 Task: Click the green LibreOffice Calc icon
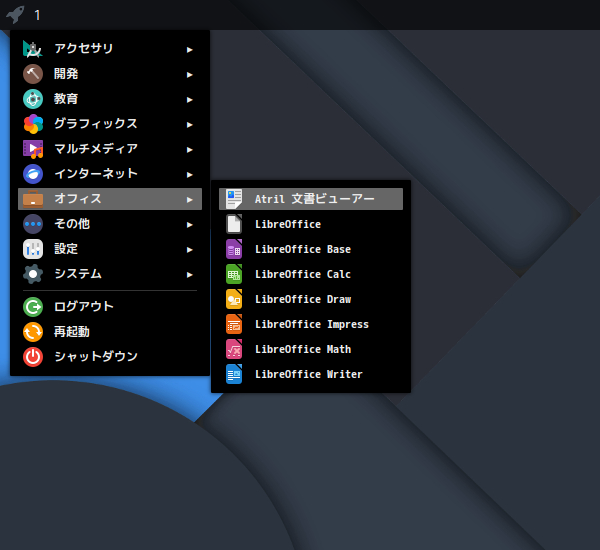coord(234,274)
